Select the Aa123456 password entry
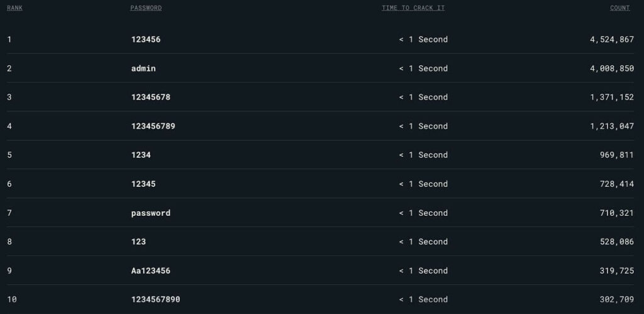 pos(151,271)
